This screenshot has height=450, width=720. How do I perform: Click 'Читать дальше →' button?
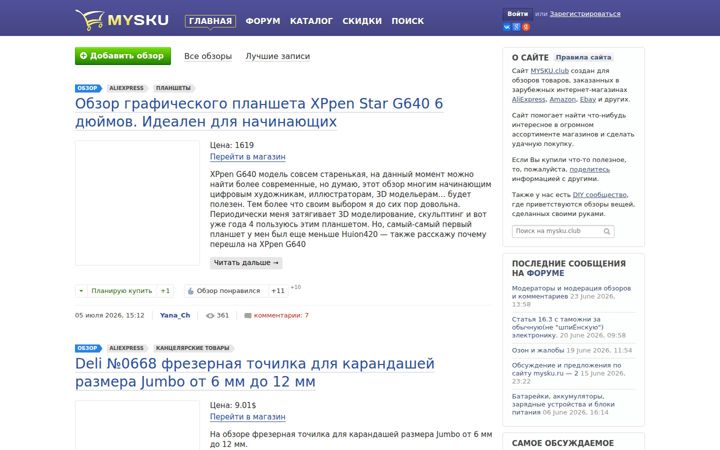(x=246, y=263)
